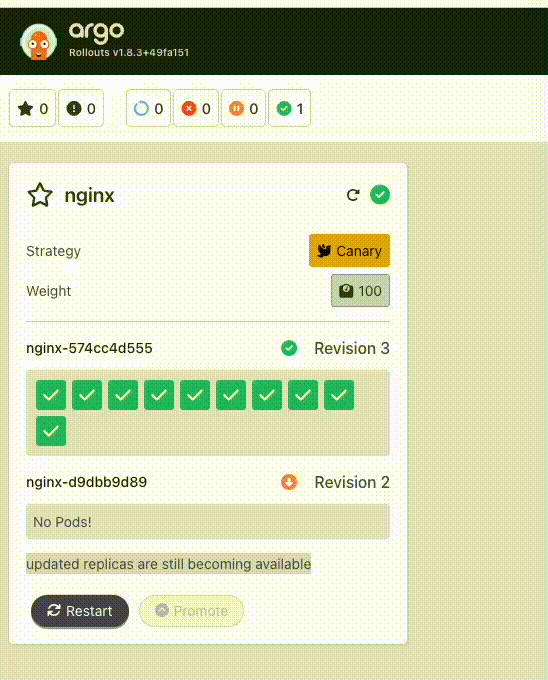Toggle the degraded red X filter
This screenshot has height=680, width=548.
coord(196,108)
